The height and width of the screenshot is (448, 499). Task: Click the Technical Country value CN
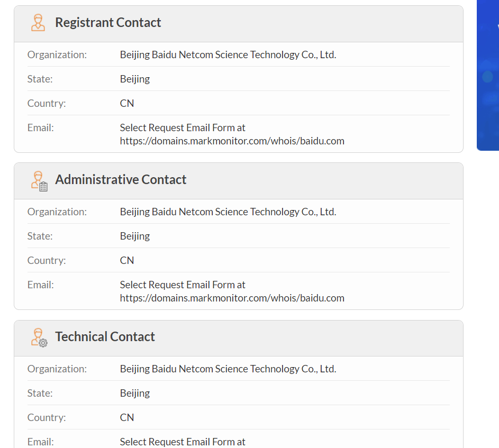[126, 418]
